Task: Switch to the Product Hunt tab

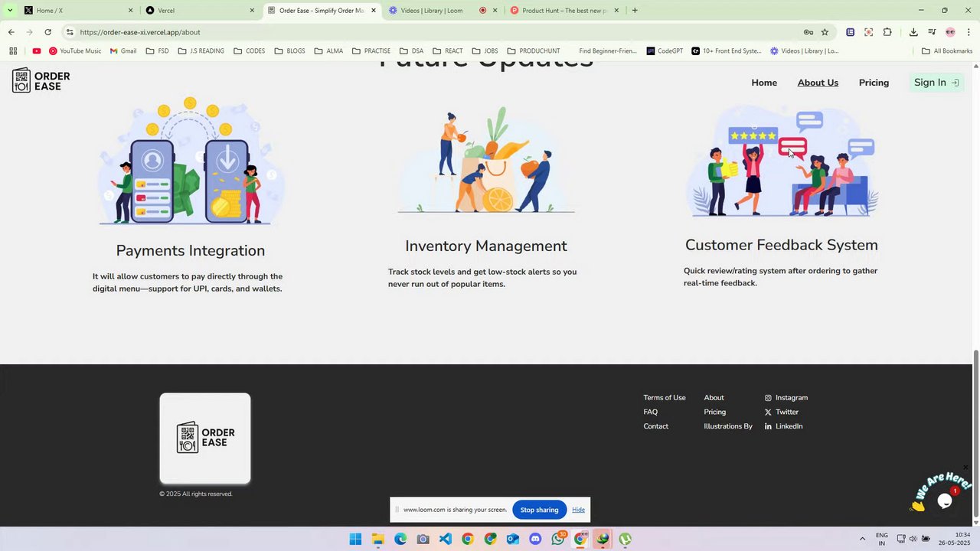Action: click(x=563, y=11)
